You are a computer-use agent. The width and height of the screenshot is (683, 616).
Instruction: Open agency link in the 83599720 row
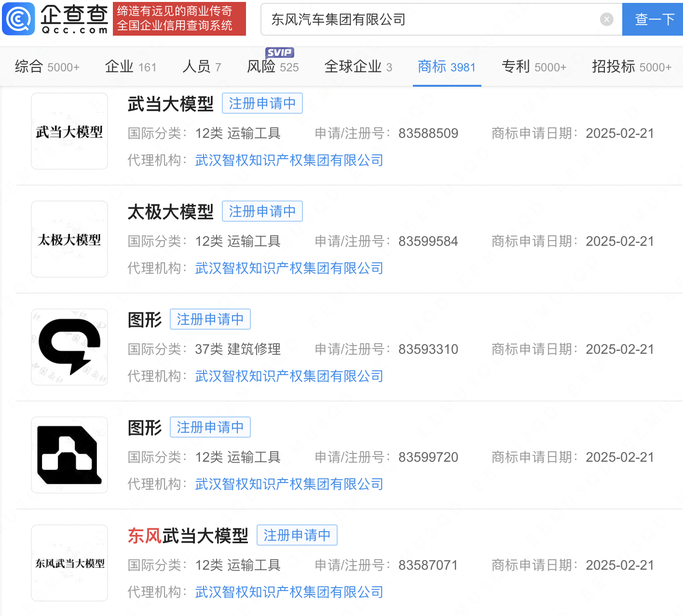(x=289, y=484)
